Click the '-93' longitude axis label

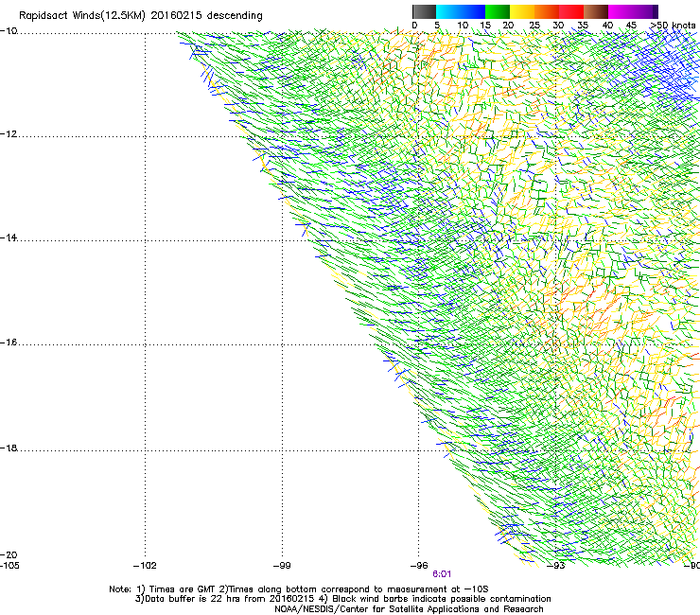[556, 566]
